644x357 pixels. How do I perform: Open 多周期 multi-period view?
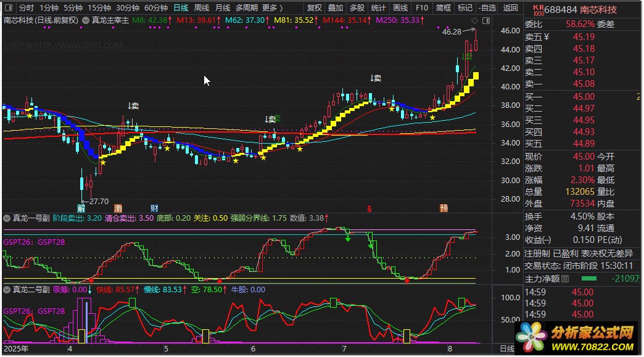tap(247, 8)
